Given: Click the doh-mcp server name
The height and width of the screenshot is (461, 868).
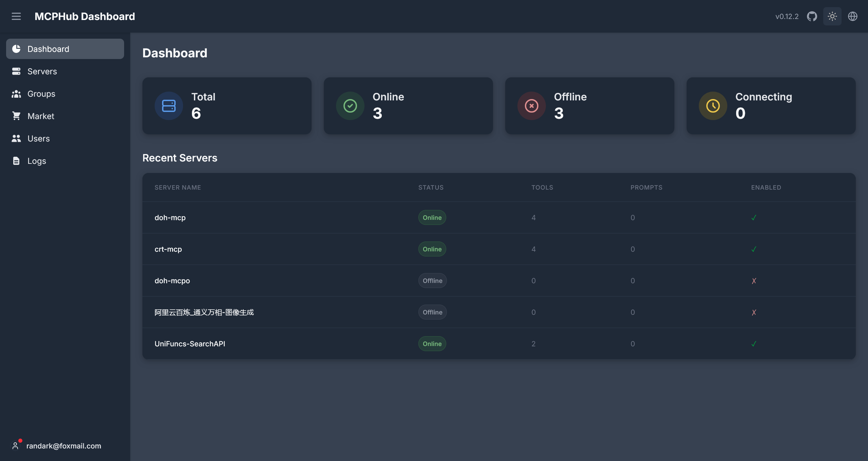Looking at the screenshot, I should (x=170, y=217).
